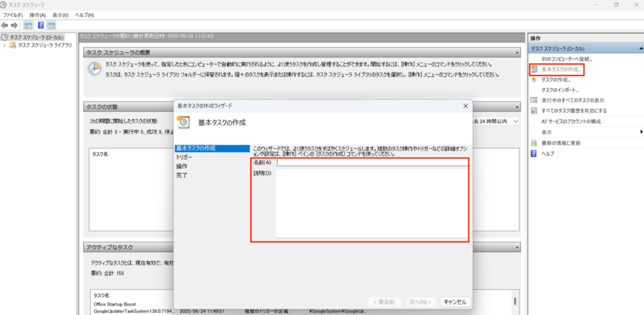Viewport: 644px width, 315px height.
Task: Click the 名前(A) text field
Action: (x=372, y=162)
